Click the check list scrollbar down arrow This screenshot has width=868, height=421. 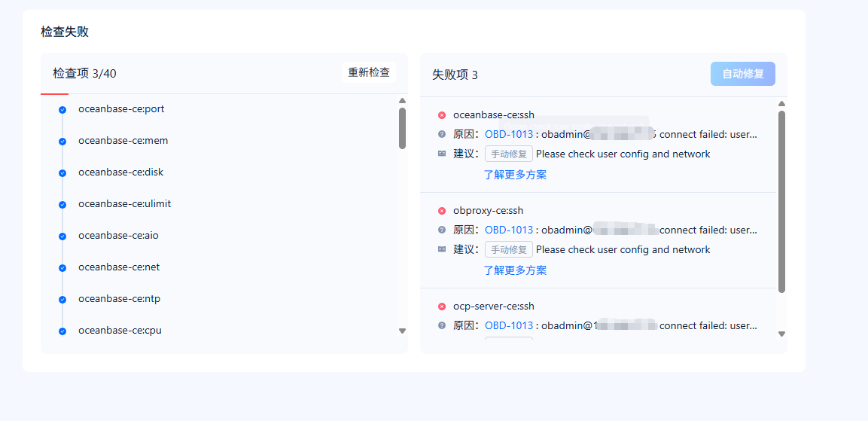(402, 331)
